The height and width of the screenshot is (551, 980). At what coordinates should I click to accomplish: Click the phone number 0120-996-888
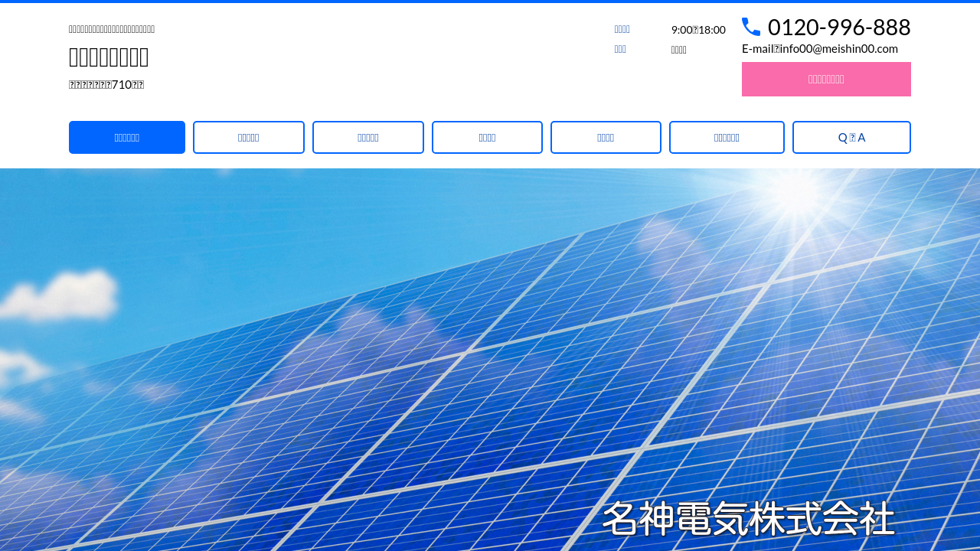point(838,28)
